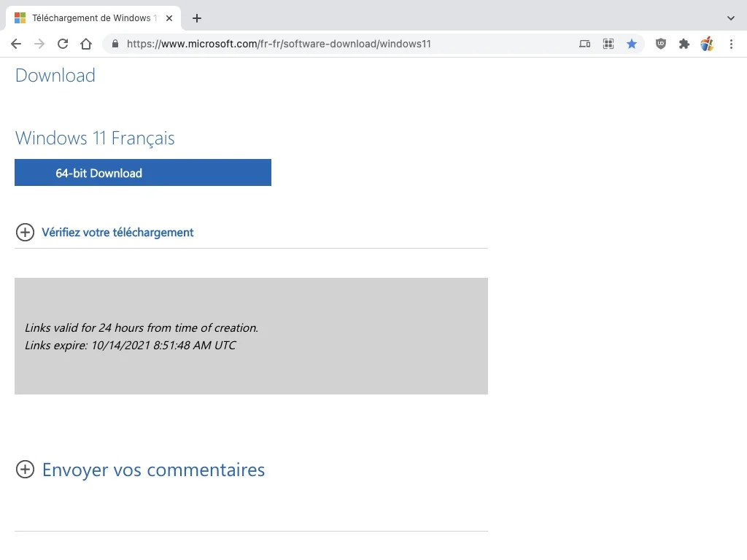747x560 pixels.
Task: Click the Links expire date text
Action: [x=130, y=345]
